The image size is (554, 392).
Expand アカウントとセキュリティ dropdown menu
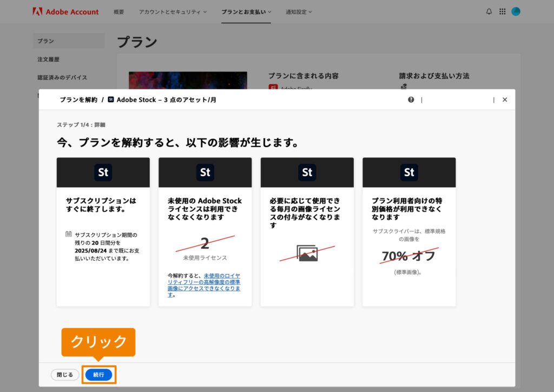[173, 12]
